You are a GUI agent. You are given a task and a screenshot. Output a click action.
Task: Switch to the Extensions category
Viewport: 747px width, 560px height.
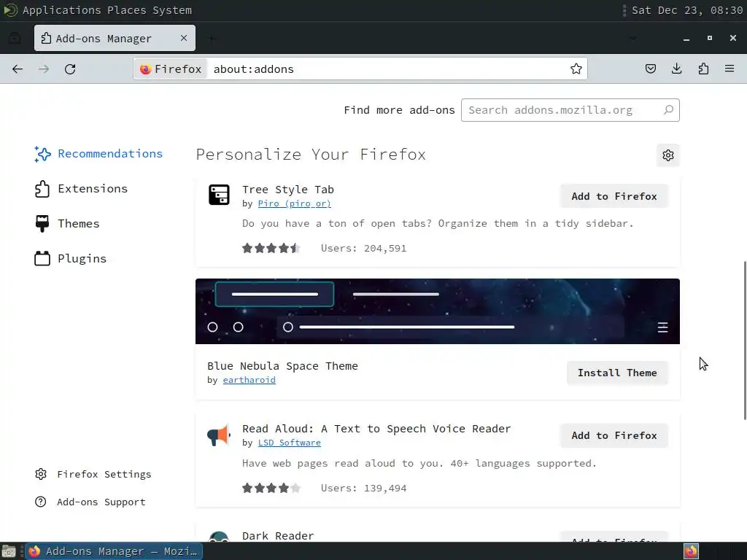(81, 189)
